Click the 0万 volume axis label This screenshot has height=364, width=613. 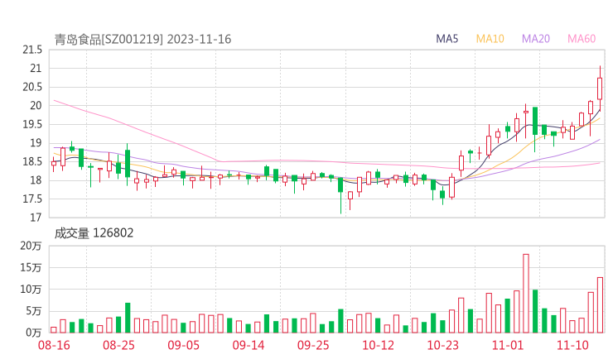[x=34, y=333]
